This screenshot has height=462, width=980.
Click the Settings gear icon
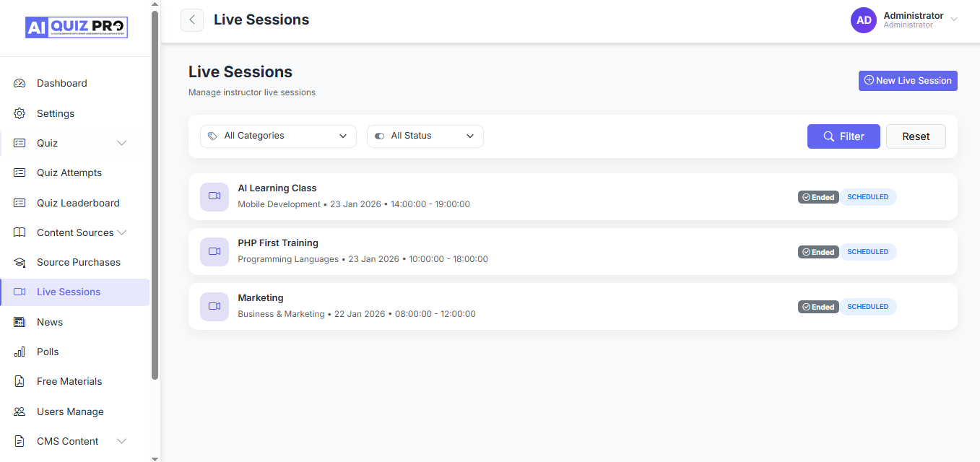(x=19, y=113)
